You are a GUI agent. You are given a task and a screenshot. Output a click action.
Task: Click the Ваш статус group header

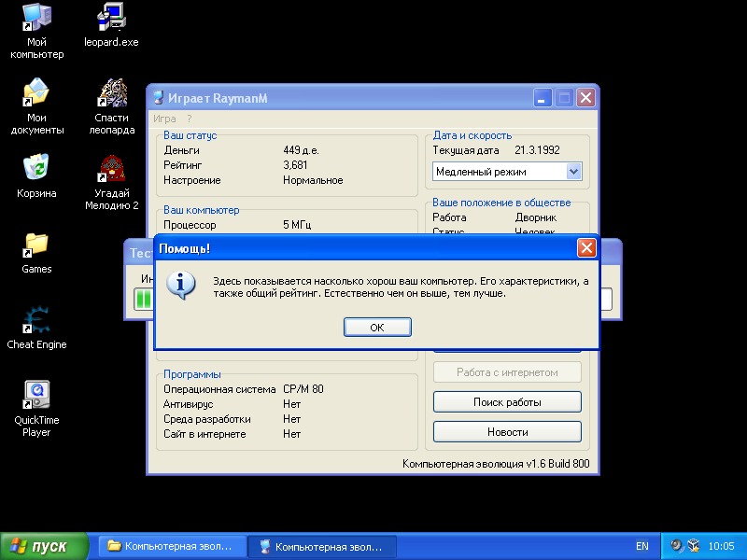point(190,135)
